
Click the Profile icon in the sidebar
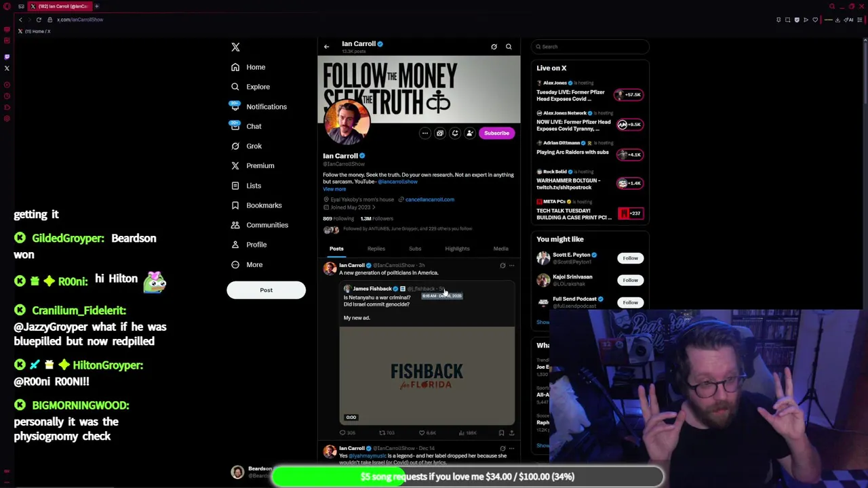[235, 244]
